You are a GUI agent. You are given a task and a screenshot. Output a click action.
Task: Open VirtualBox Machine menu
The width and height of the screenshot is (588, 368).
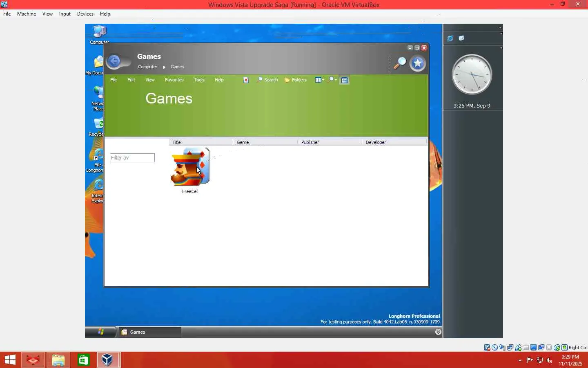click(27, 14)
